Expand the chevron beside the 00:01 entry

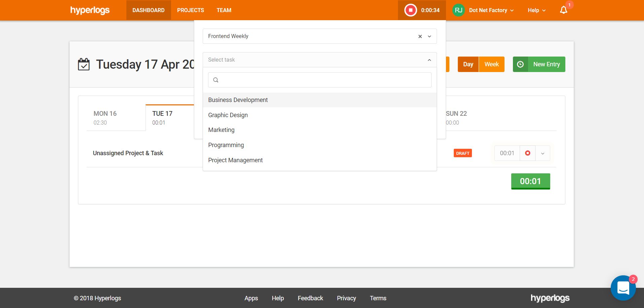pyautogui.click(x=542, y=153)
